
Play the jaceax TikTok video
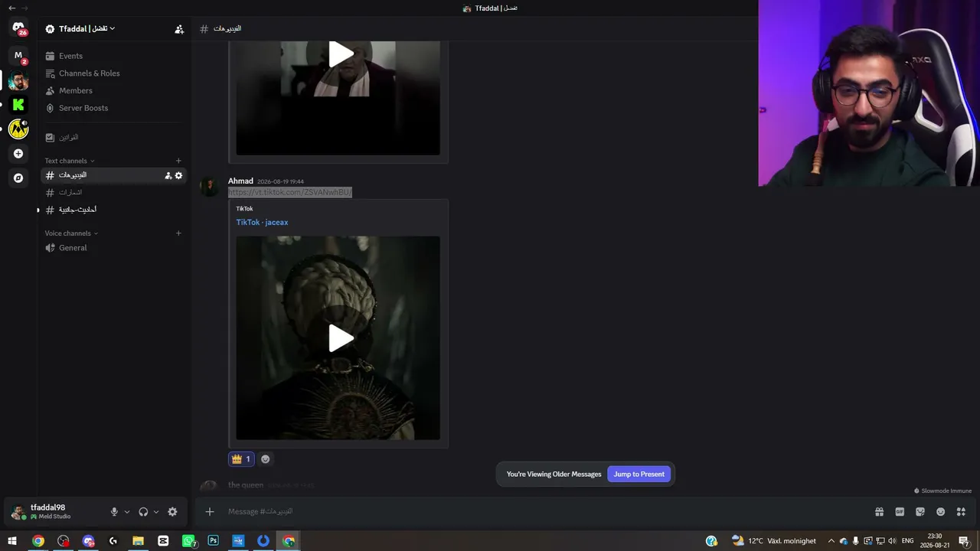coord(341,338)
